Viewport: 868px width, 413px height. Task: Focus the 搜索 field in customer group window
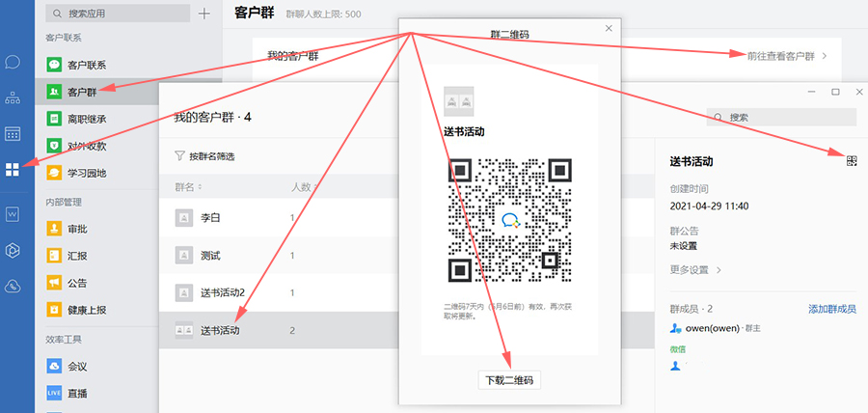point(781,118)
